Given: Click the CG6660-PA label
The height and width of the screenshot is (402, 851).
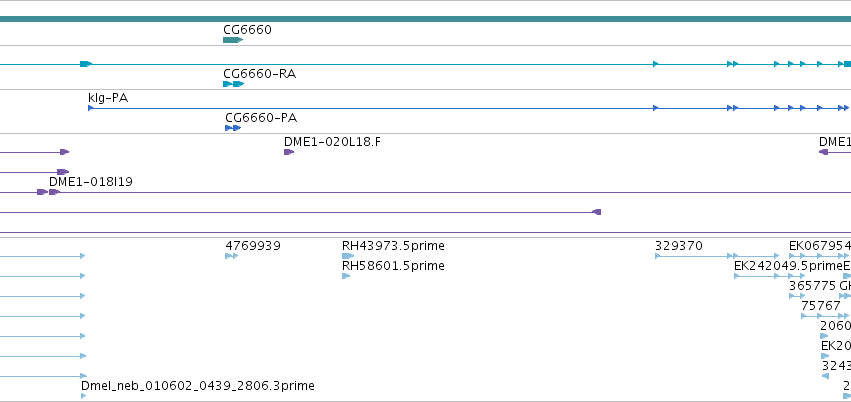Looking at the screenshot, I should pyautogui.click(x=261, y=118).
